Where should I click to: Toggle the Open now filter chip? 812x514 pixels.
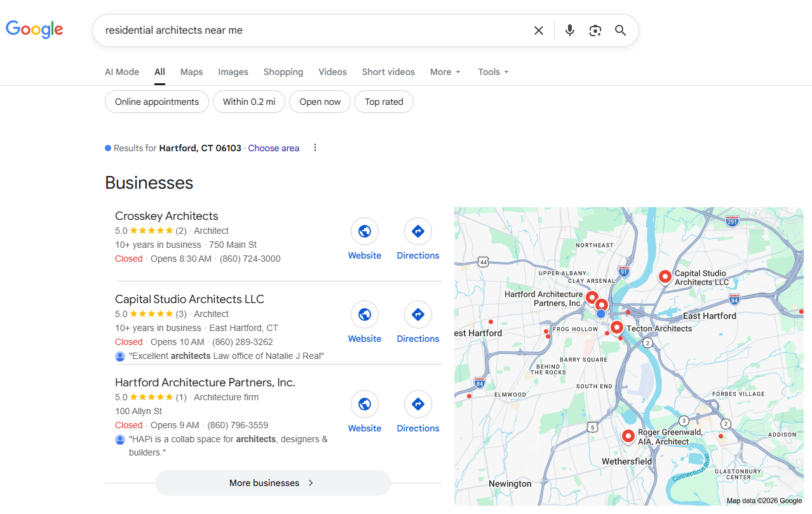point(320,102)
